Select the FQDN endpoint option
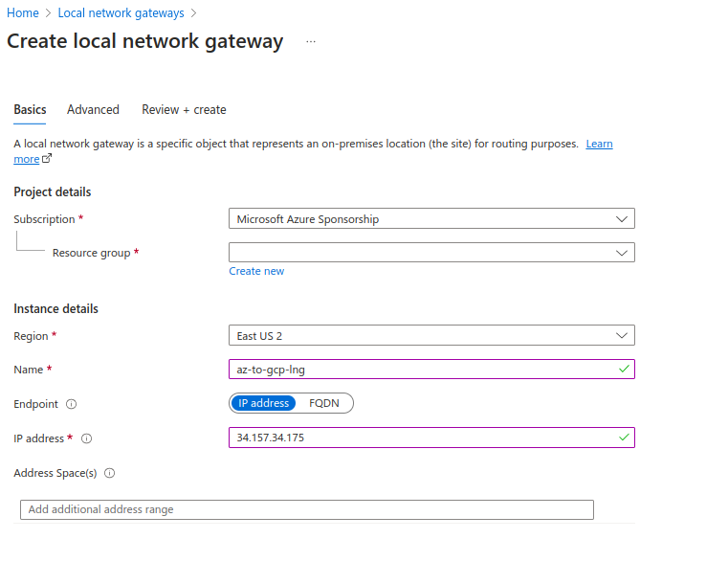Screen dimensions: 728x584 pos(324,403)
